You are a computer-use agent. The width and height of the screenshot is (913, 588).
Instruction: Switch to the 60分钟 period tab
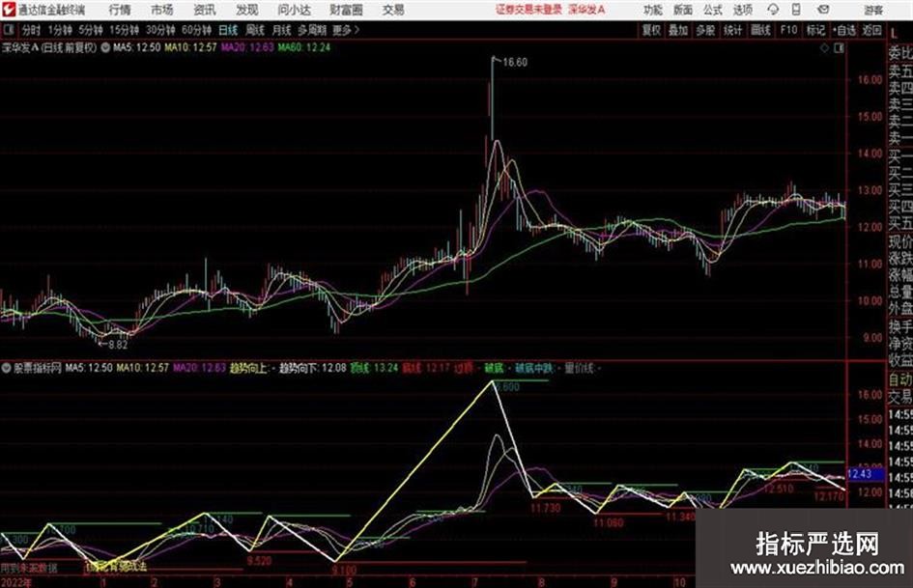(196, 30)
